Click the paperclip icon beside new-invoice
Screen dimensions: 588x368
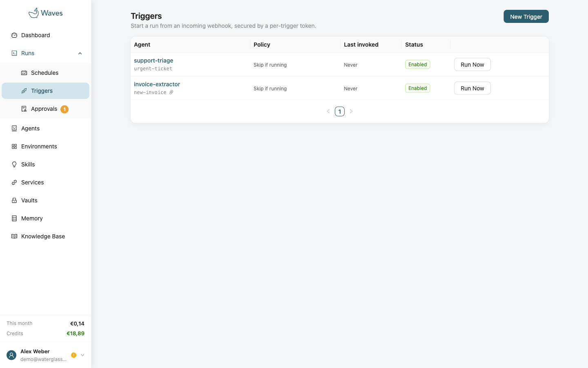[171, 92]
